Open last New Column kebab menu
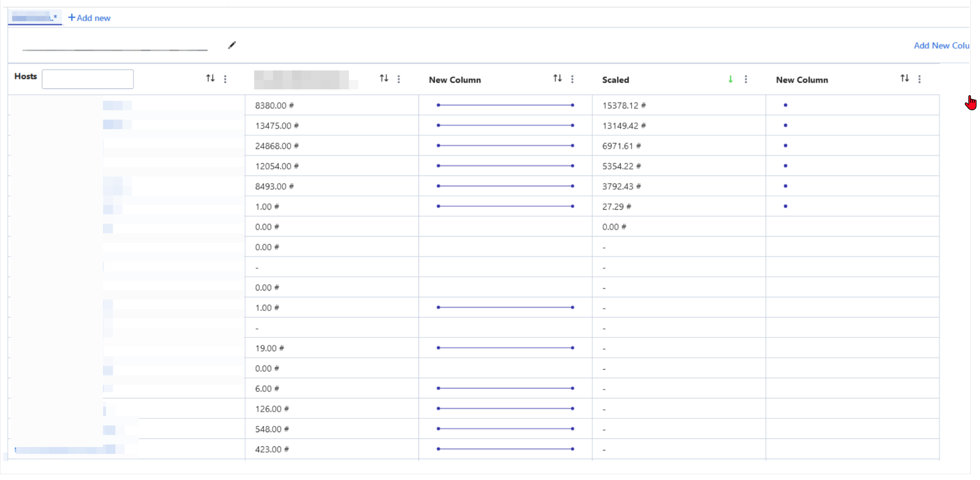980x480 pixels. pyautogui.click(x=920, y=79)
